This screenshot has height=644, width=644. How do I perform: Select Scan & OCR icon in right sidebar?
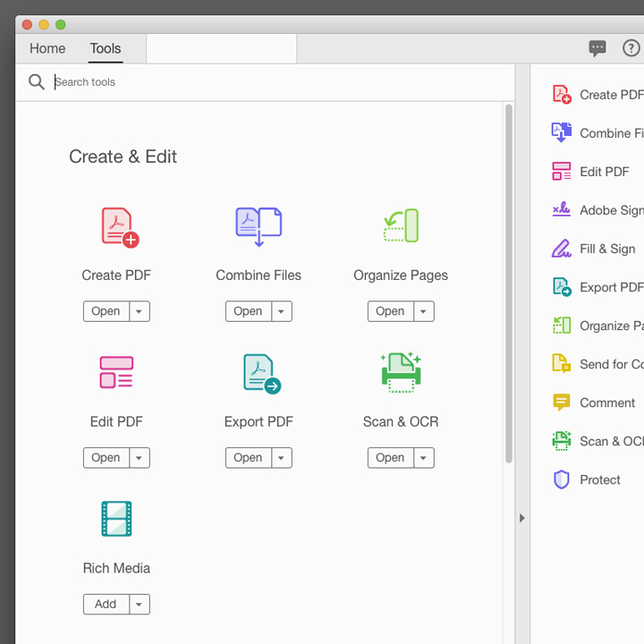[x=562, y=441]
